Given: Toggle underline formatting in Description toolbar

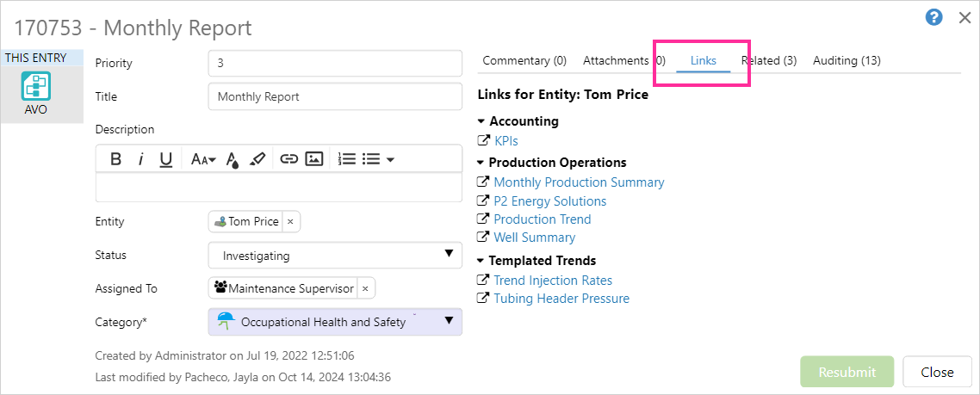Looking at the screenshot, I should click(x=166, y=159).
